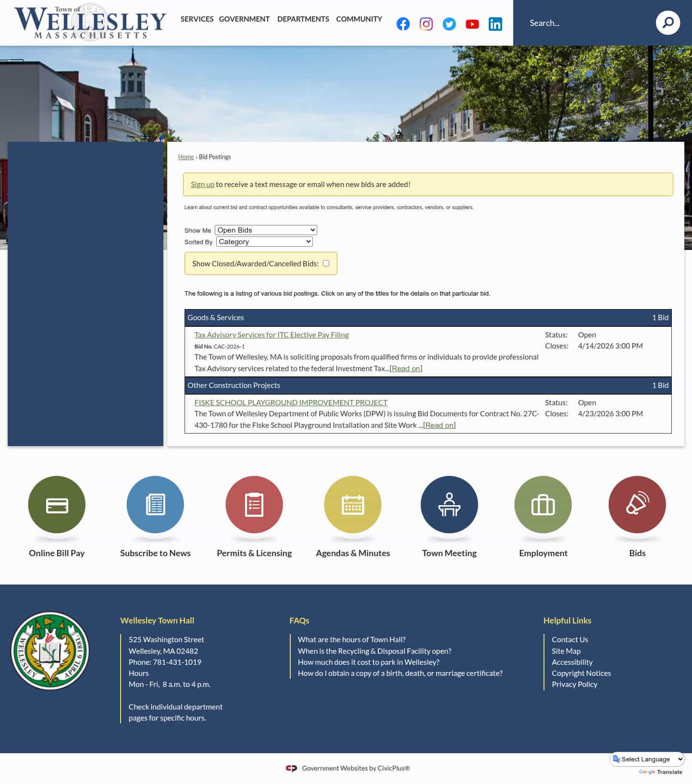
Task: Open Town Meeting podium icon
Action: (x=449, y=505)
